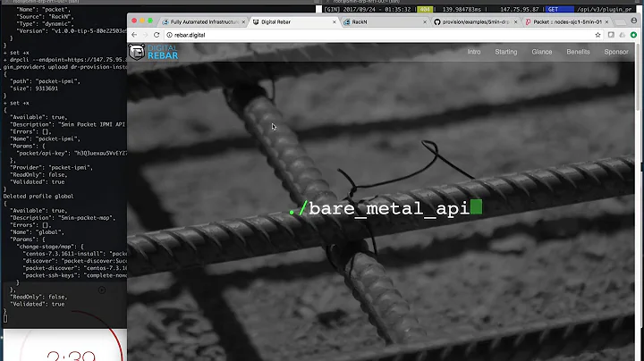Click the GET label in the upper terminal

[x=553, y=9]
